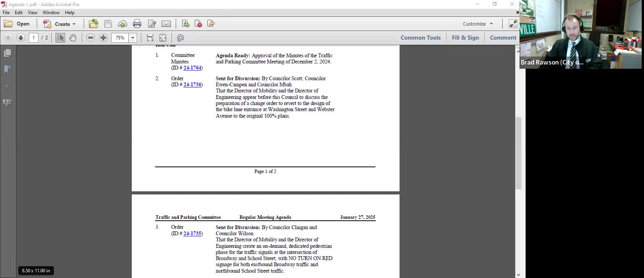Image resolution: width=644 pixels, height=278 pixels.
Task: Click the rotate view icon
Action: (181, 37)
